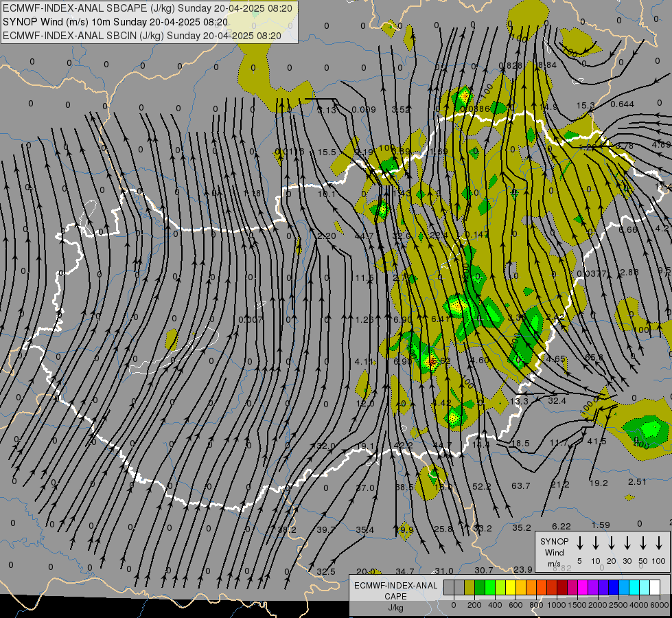Click the 100 m/s wind arrow in legend

pyautogui.click(x=659, y=543)
